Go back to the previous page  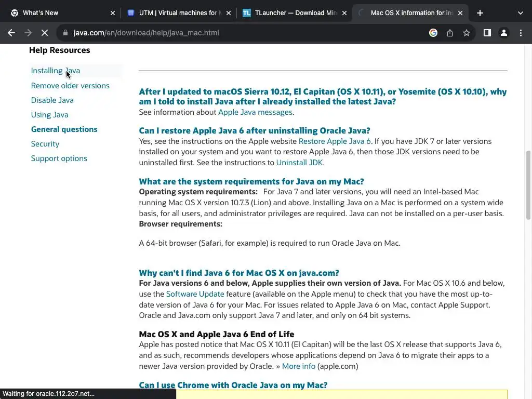pyautogui.click(x=11, y=33)
